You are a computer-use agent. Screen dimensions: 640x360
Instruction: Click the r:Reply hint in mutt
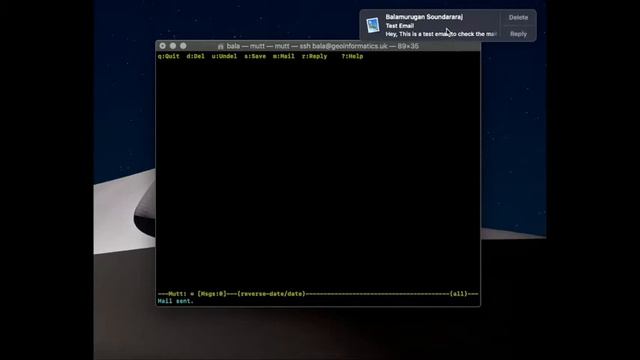314,56
